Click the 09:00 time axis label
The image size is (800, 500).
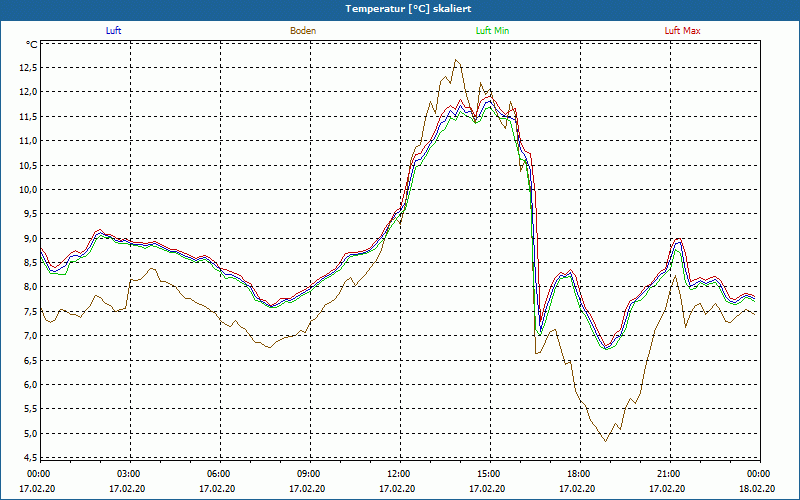[310, 474]
